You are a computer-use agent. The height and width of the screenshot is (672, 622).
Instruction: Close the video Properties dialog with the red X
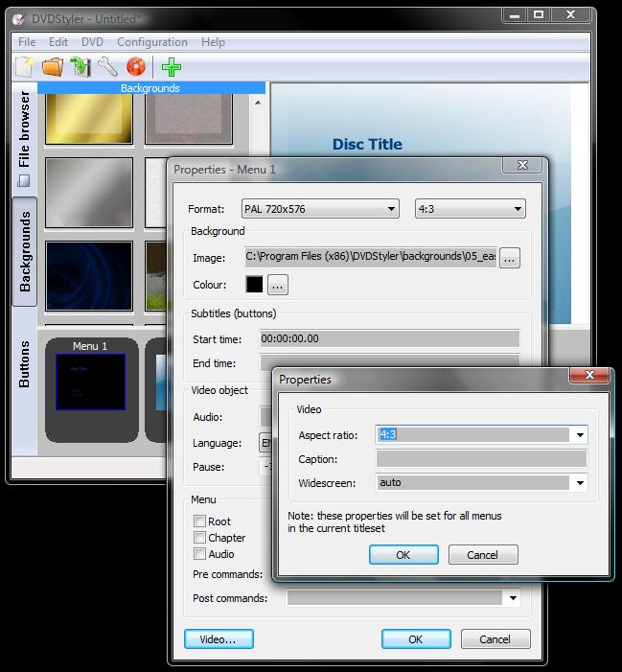coord(589,375)
